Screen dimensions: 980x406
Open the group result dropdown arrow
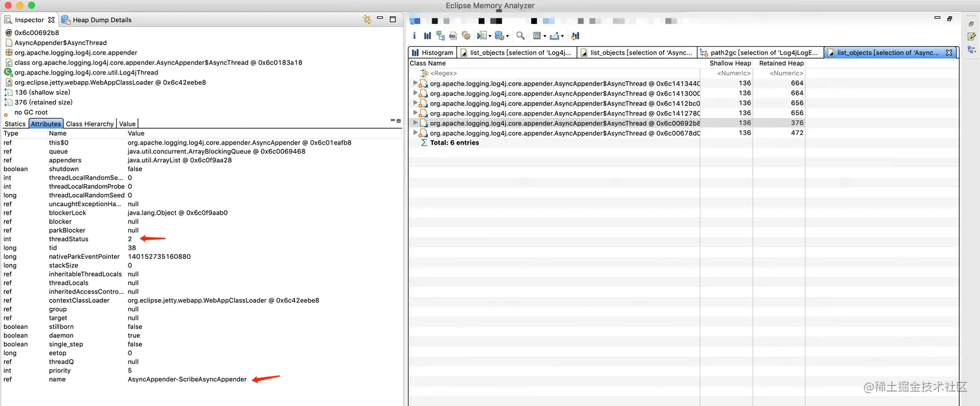click(x=544, y=36)
